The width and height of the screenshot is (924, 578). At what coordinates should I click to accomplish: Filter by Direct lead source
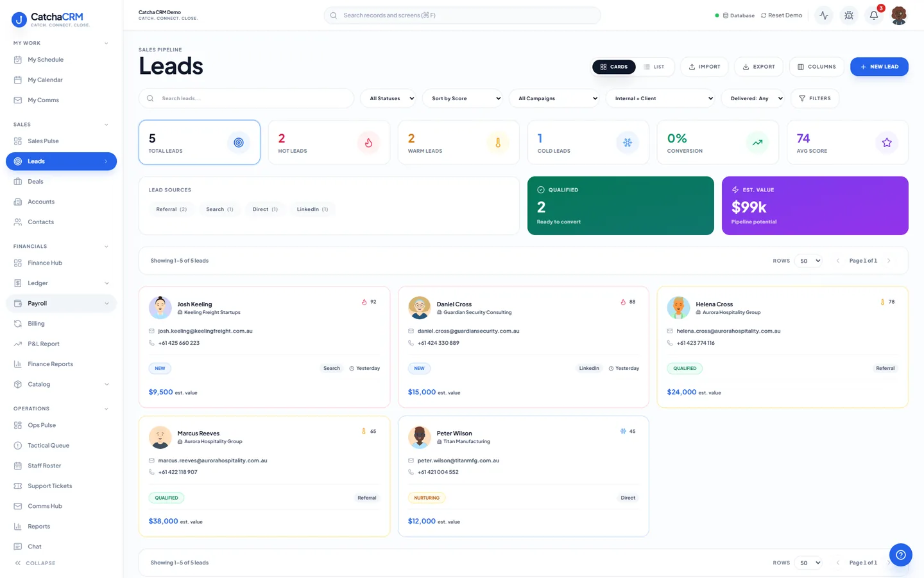pos(265,209)
